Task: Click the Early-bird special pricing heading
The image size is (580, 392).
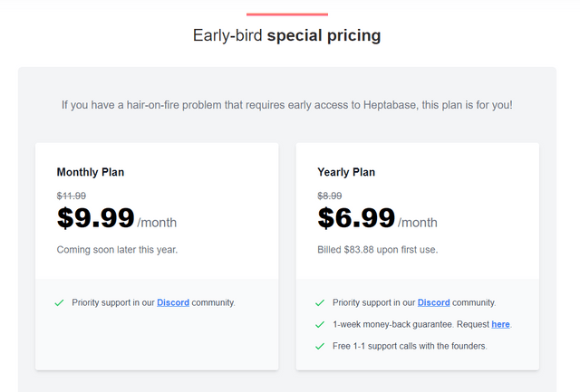Action: (x=287, y=35)
